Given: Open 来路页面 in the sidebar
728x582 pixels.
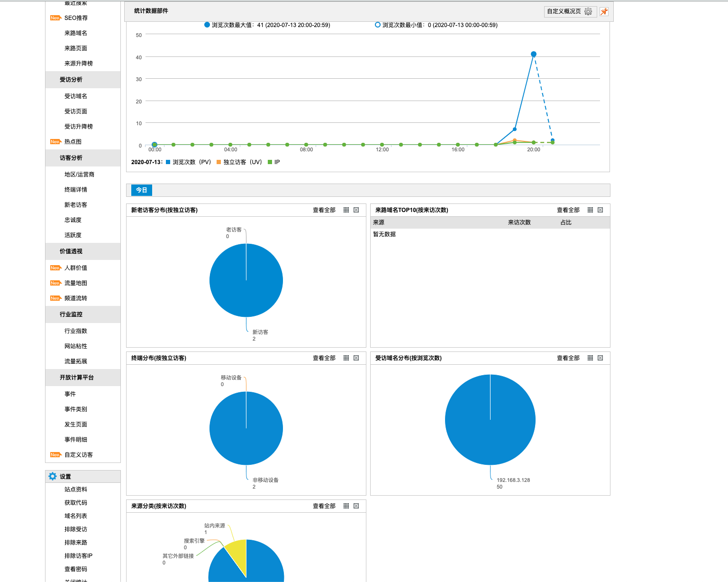Looking at the screenshot, I should pos(76,48).
